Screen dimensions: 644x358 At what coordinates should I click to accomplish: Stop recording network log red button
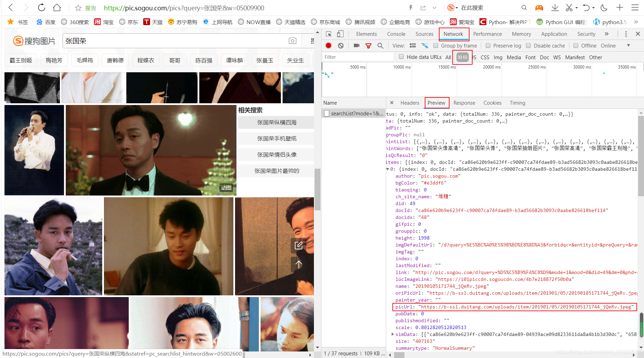coord(329,45)
